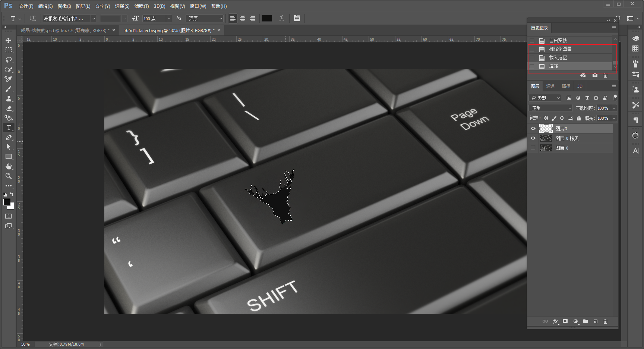Hide the 图层 0 拷贝 layer

click(533, 138)
